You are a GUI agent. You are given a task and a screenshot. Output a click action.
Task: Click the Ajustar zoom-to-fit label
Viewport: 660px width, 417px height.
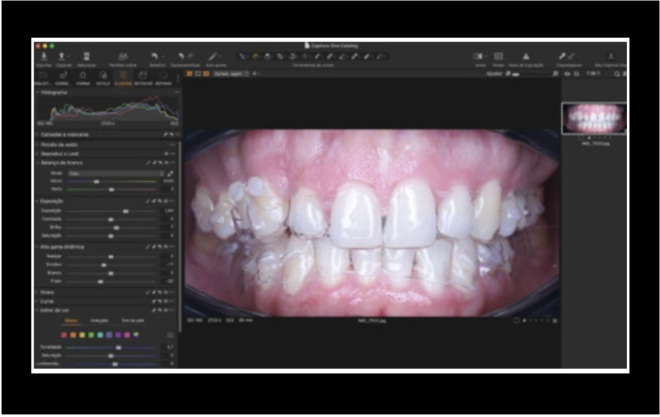pyautogui.click(x=494, y=74)
